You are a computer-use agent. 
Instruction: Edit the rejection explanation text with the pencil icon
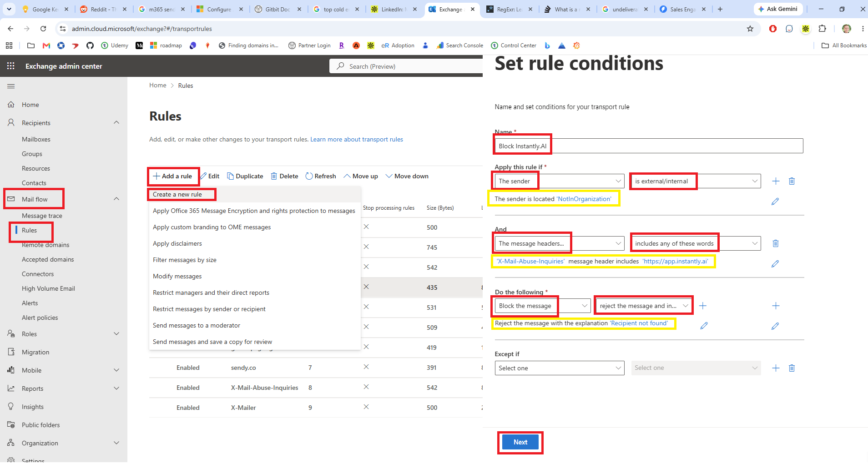704,326
